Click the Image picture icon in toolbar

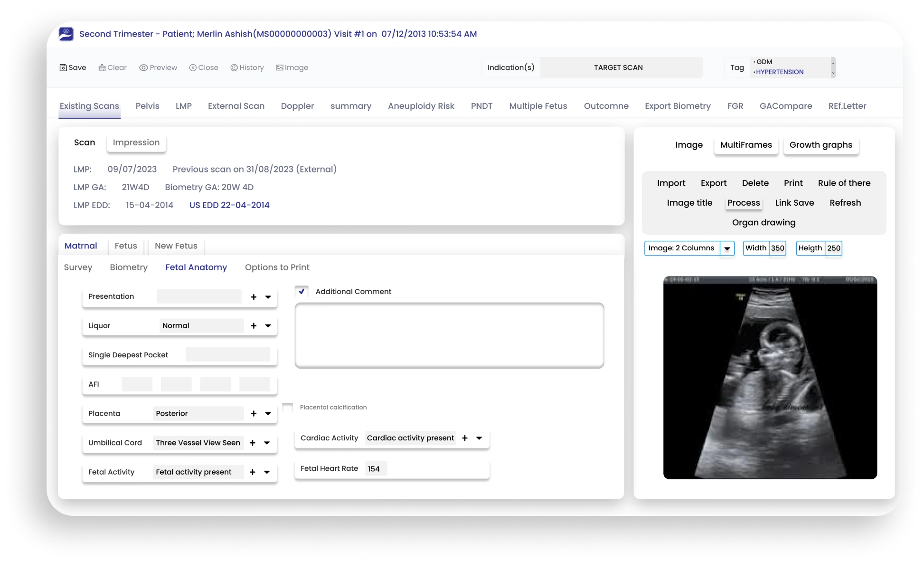tap(280, 67)
